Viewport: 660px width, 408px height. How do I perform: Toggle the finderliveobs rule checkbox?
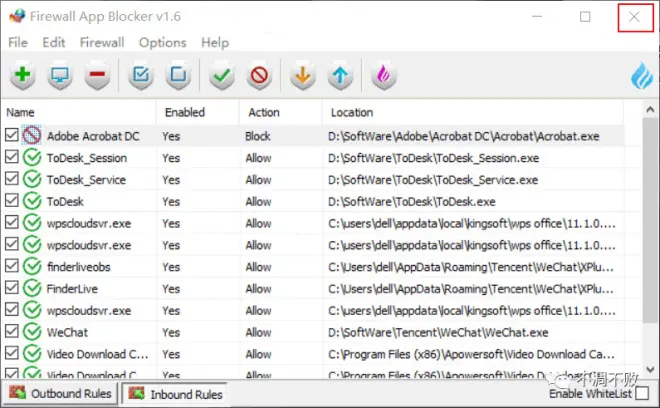pyautogui.click(x=12, y=266)
